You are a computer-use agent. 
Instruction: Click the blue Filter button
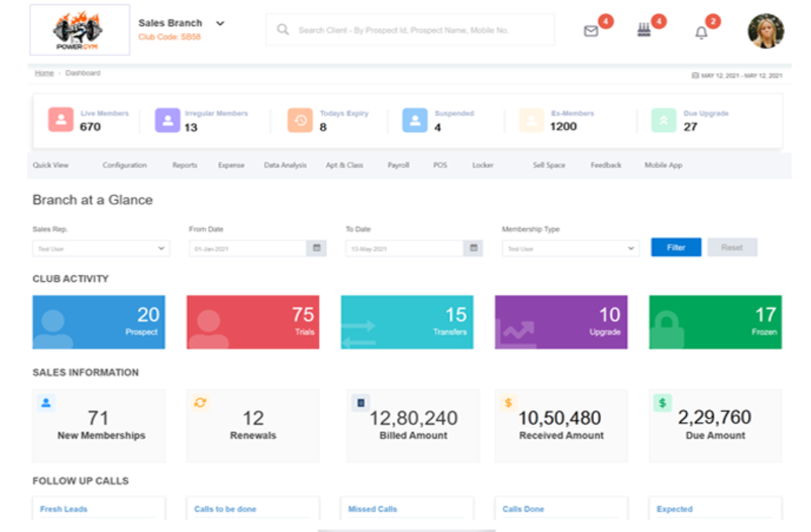pos(676,247)
